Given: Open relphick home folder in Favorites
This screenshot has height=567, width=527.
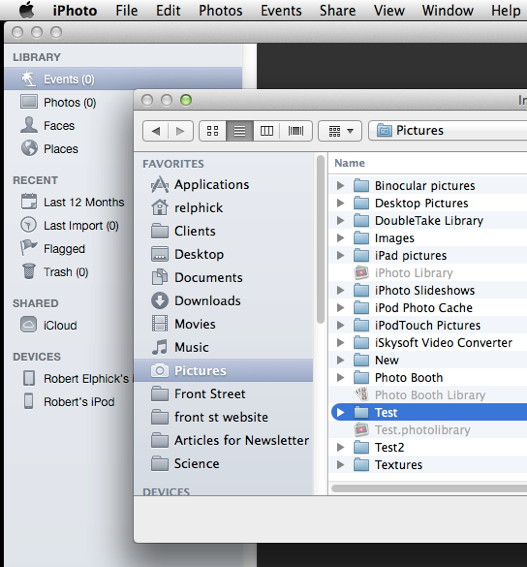Looking at the screenshot, I should tap(187, 208).
